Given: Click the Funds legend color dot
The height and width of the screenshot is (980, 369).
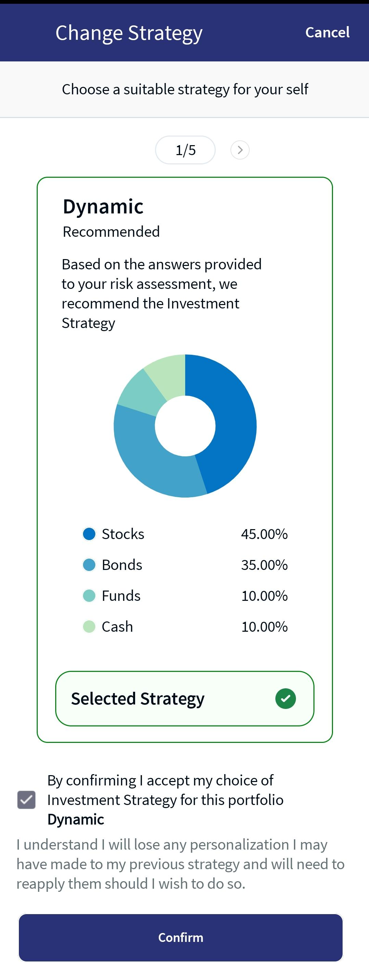Looking at the screenshot, I should point(89,595).
